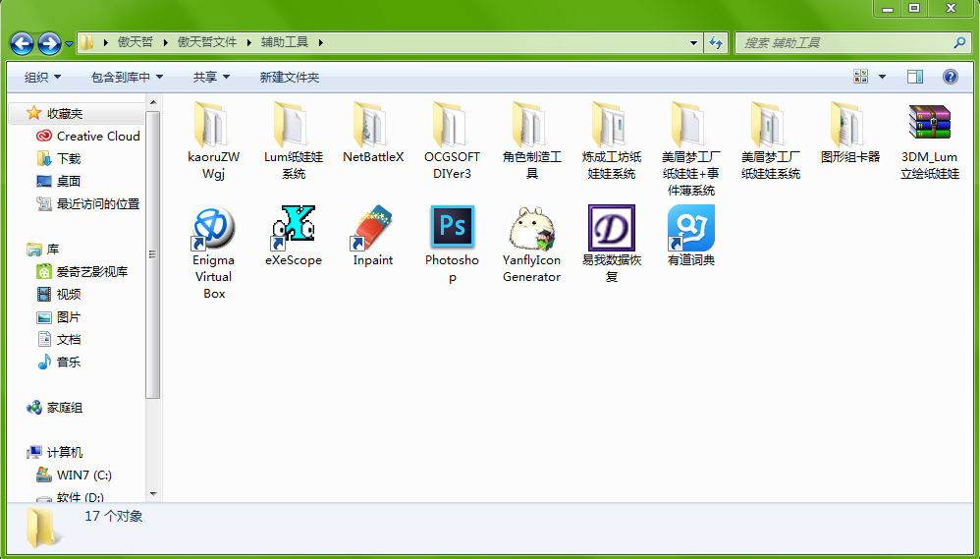Image resolution: width=980 pixels, height=559 pixels.
Task: Select the 易我数据恢复 icon
Action: click(x=611, y=228)
